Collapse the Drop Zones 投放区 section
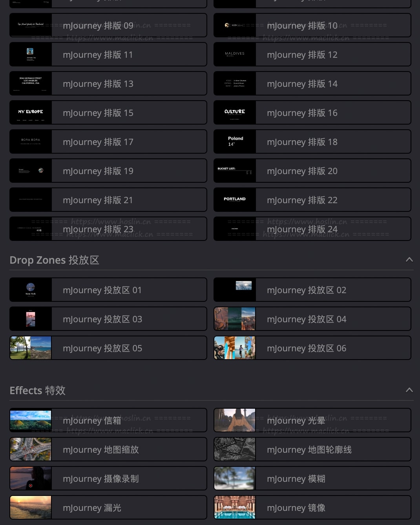 coord(409,259)
